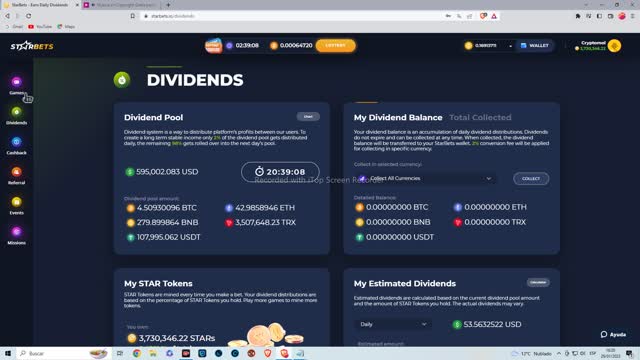
Task: Click the coin icon beside header balance
Action: click(x=469, y=46)
